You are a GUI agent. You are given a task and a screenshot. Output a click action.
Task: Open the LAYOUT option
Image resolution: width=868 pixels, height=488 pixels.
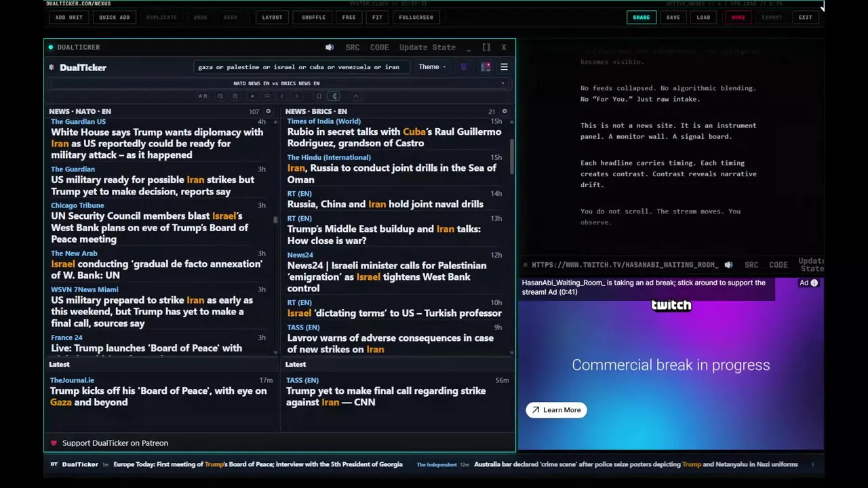[272, 18]
